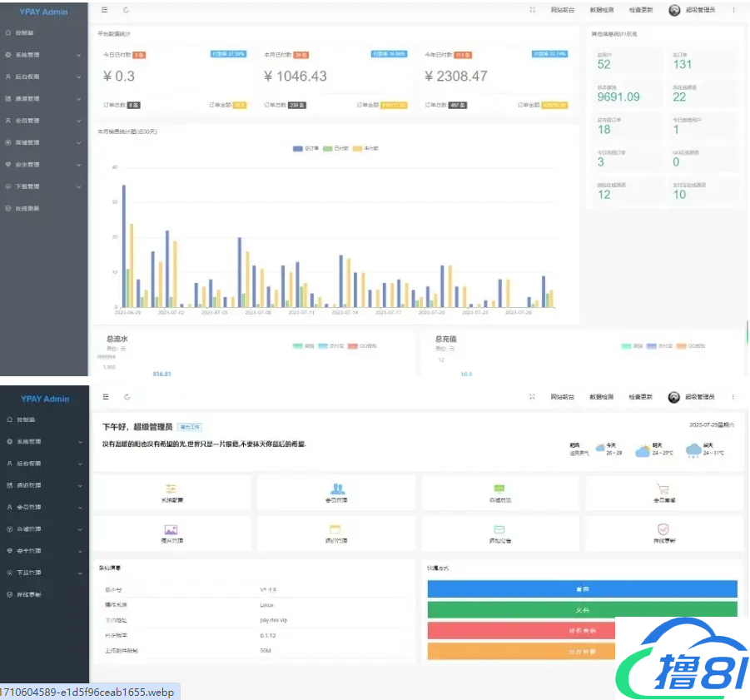Click the fullscreen icon in the statistics dashboard header
750x700 pixels.
(x=532, y=10)
